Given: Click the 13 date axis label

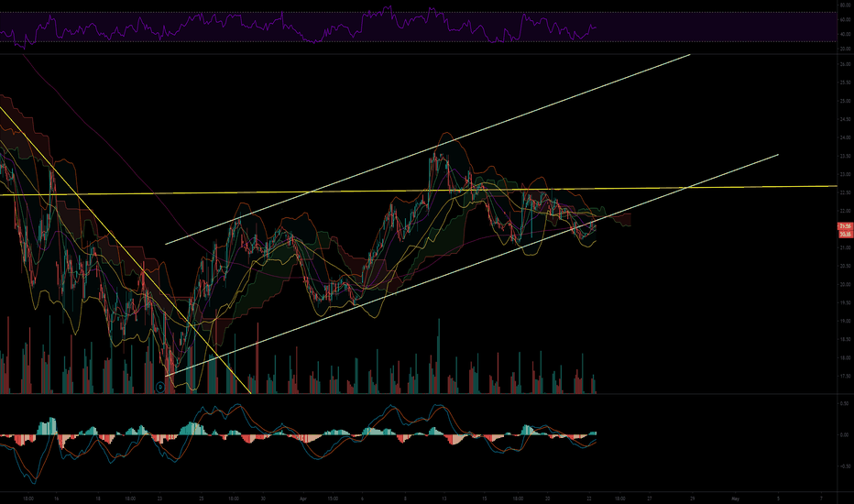Looking at the screenshot, I should 444,499.
